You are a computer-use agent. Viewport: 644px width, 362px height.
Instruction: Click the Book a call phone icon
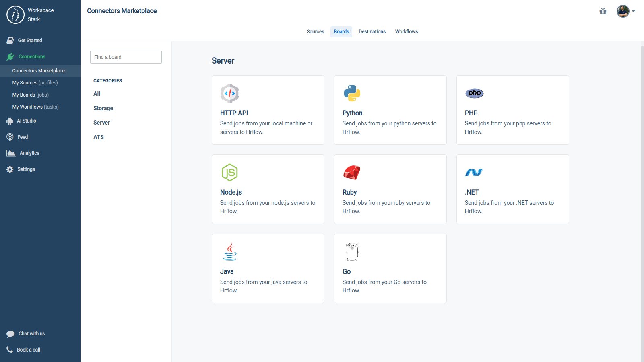[10, 350]
